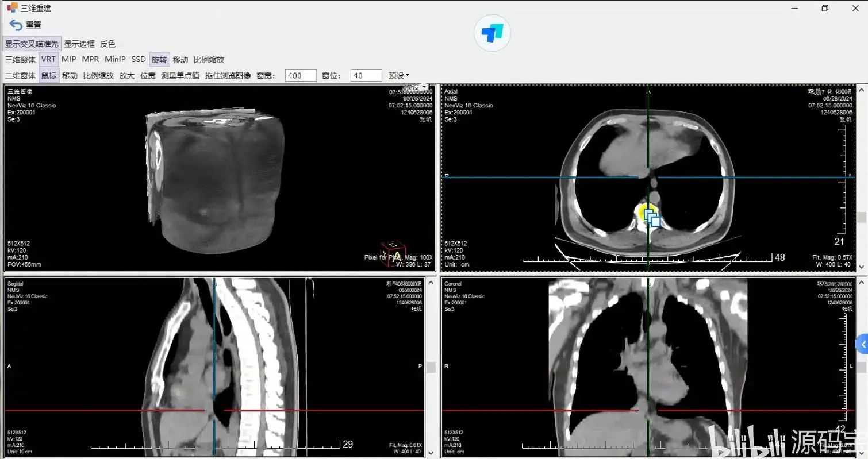
Task: Click 'FOV:456mm' text in 3D view
Action: click(x=24, y=264)
